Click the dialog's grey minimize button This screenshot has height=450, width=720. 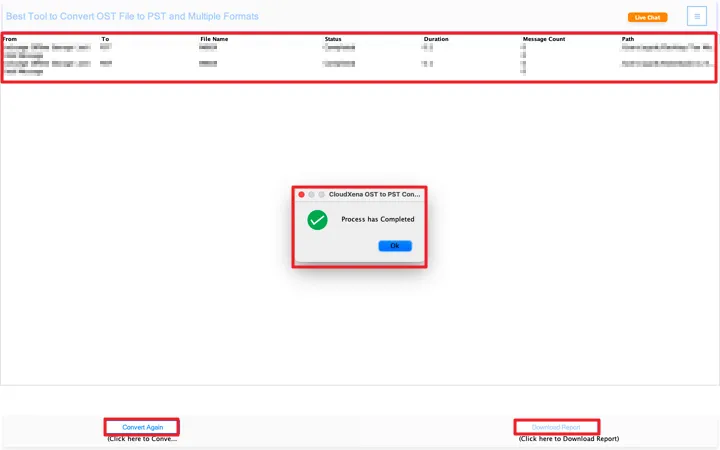(x=311, y=194)
